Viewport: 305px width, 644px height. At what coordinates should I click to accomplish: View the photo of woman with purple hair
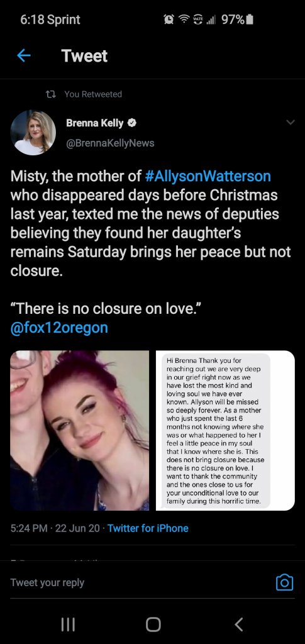80,430
